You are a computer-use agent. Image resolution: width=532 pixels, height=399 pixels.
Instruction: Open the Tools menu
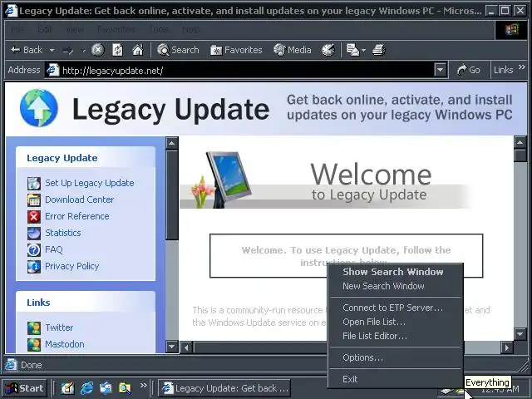159,30
